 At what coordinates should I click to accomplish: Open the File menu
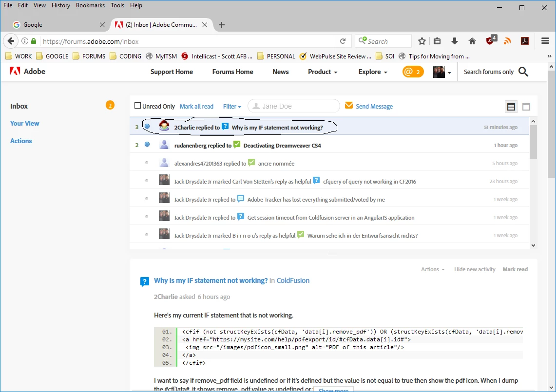pos(8,5)
